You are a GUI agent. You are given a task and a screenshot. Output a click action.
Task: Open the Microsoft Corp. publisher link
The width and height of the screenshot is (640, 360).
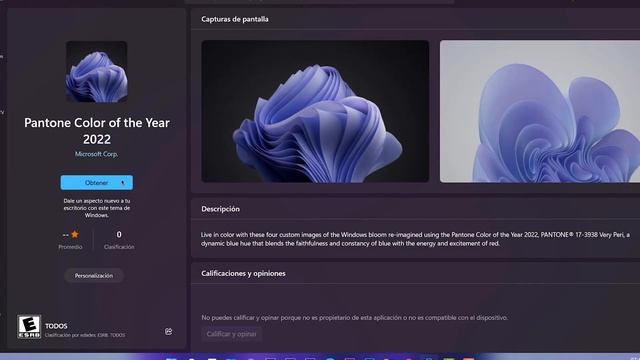tap(97, 154)
